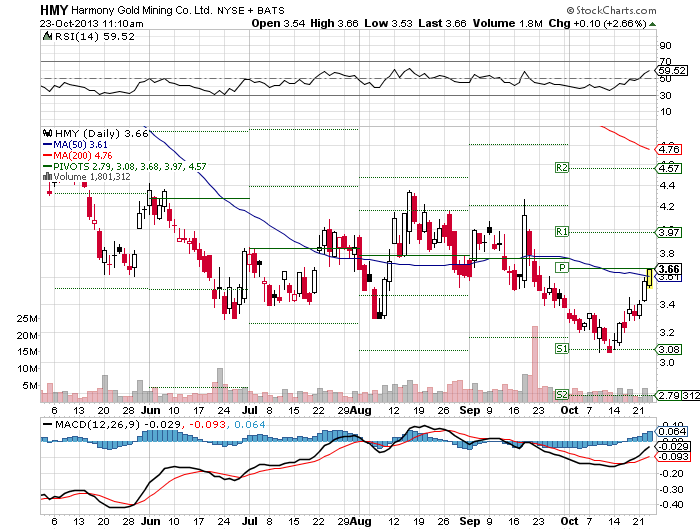700x530 pixels.
Task: Click the NYSE + BATS exchange label
Action: pyautogui.click(x=250, y=10)
